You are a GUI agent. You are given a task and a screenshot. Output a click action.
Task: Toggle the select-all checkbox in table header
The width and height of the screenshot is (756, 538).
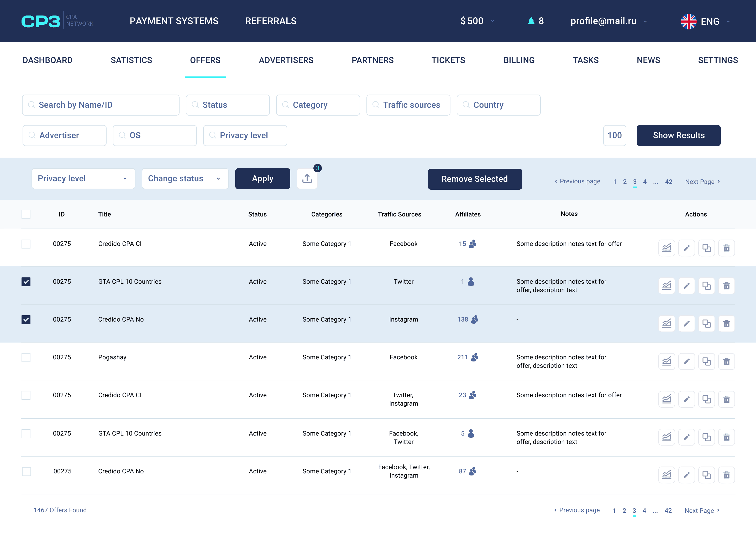[x=26, y=214]
